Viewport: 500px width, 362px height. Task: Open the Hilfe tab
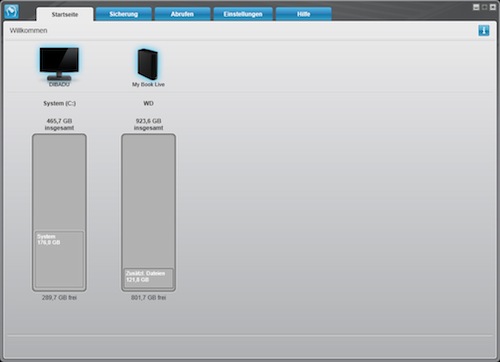[304, 14]
